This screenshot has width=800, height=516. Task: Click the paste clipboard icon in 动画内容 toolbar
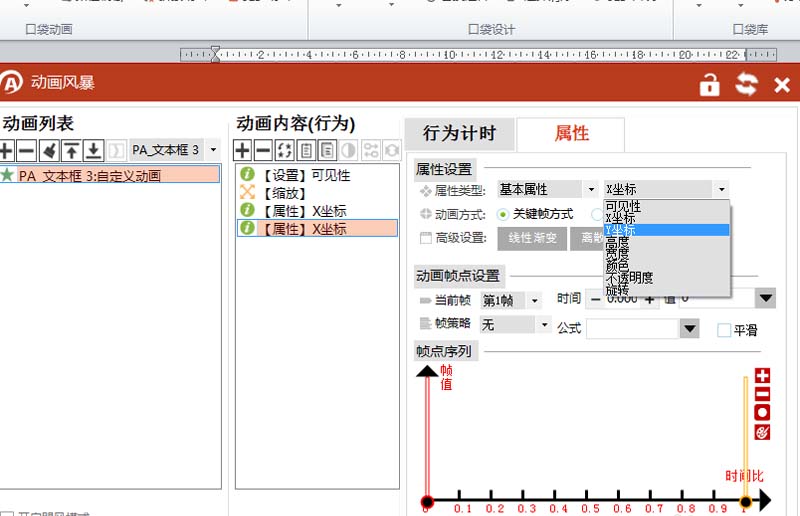point(327,151)
